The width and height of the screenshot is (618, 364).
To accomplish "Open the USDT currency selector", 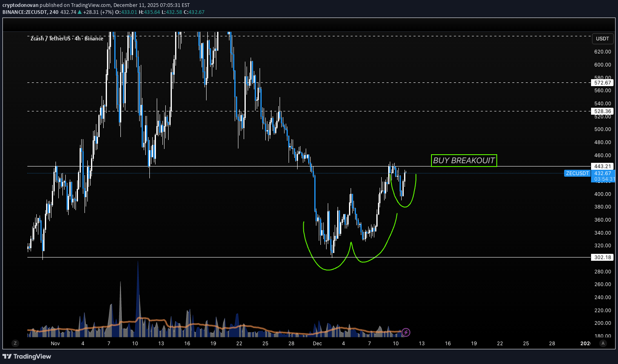I will tap(602, 39).
